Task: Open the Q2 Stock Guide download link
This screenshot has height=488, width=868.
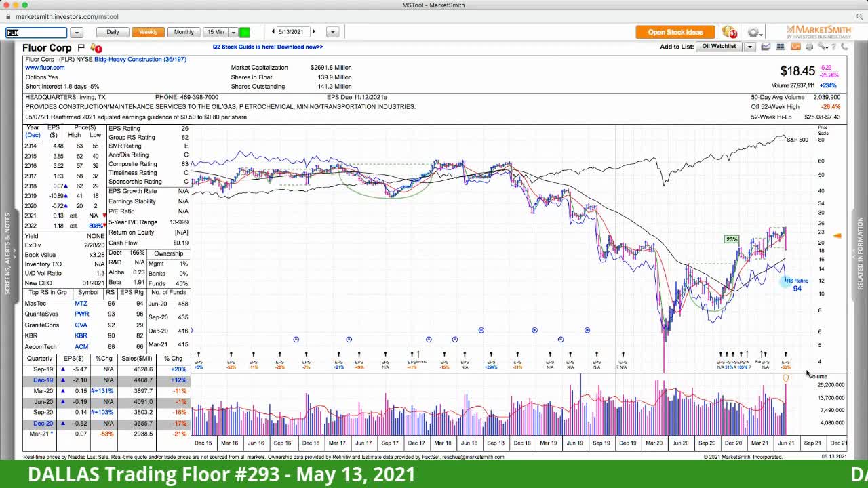Action: point(268,47)
